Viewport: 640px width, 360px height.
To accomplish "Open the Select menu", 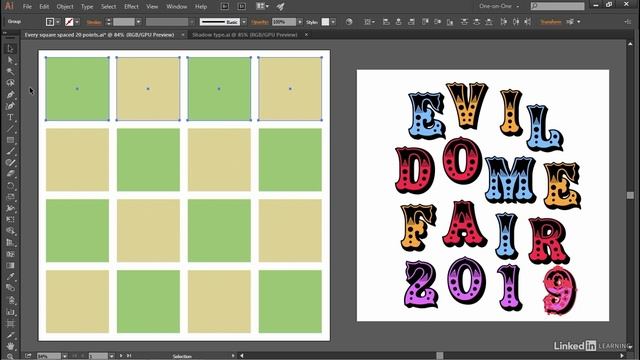I will [108, 7].
